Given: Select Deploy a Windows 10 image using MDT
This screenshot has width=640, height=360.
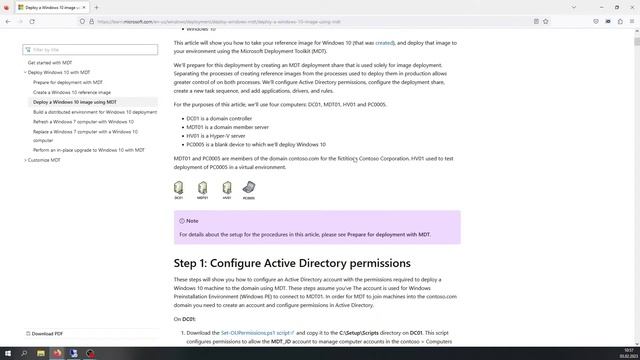Looking at the screenshot, I should [75, 102].
